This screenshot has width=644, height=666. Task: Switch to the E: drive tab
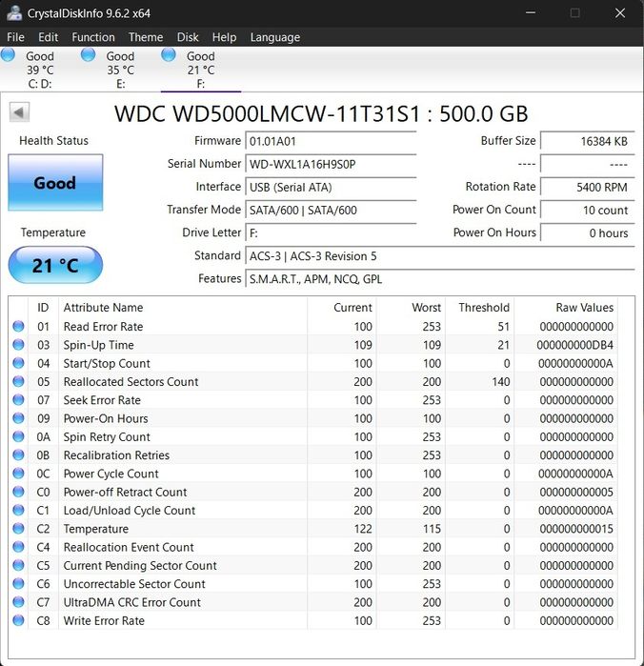(x=121, y=71)
